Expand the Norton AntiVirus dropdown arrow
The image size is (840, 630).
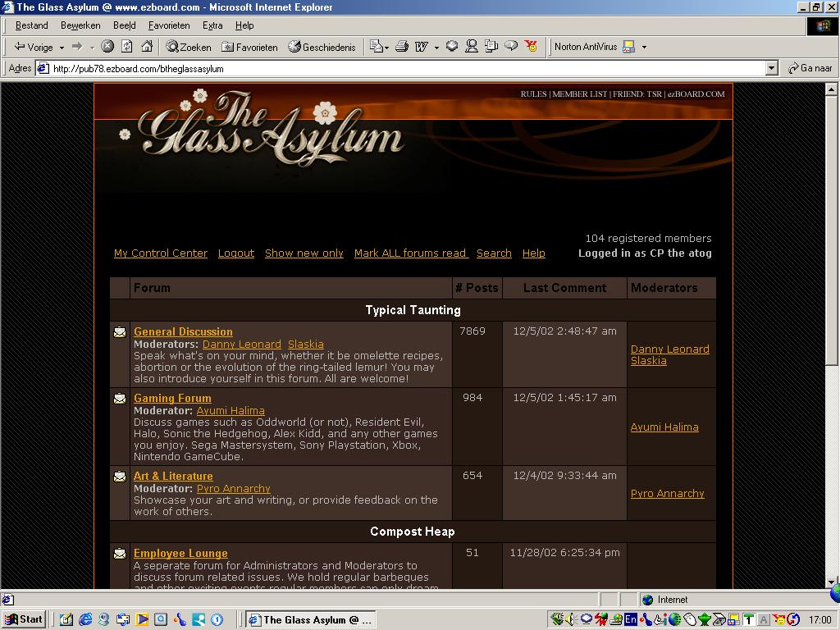coord(644,47)
